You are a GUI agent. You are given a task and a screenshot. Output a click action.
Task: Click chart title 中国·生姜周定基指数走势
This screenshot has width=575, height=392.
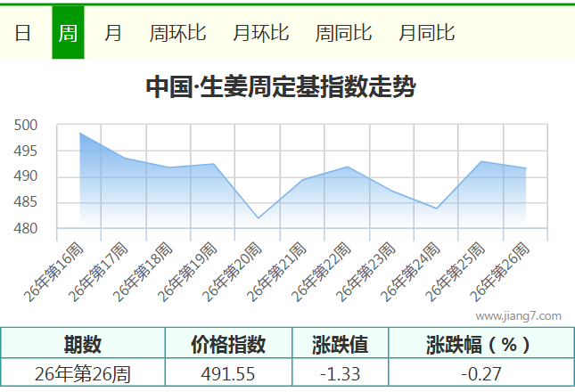click(281, 86)
